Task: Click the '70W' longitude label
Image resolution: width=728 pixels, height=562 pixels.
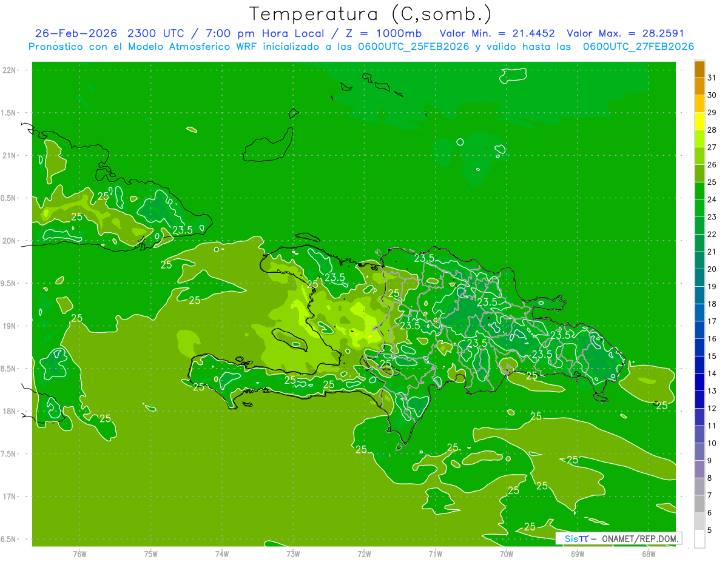Action: click(507, 554)
